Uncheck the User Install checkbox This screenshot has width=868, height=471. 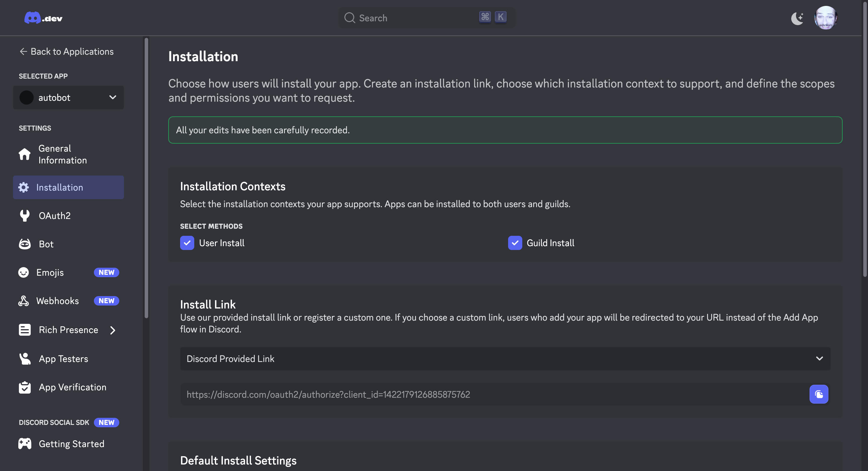tap(187, 243)
